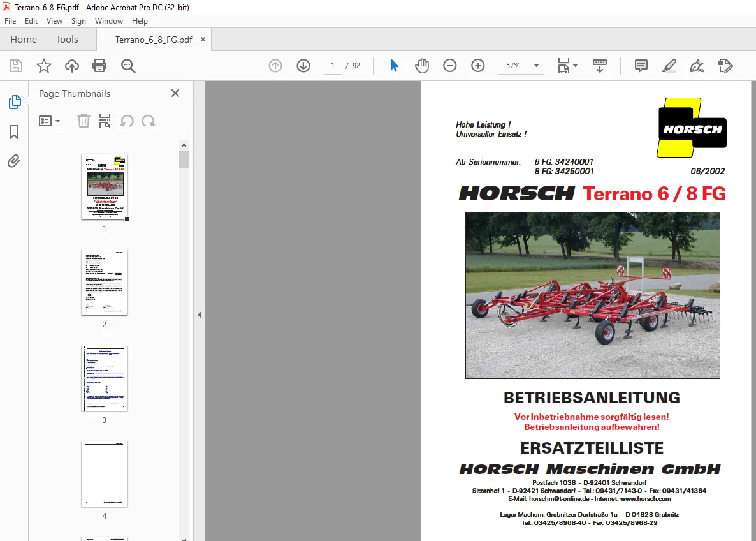756x541 pixels.
Task: Add a comment note
Action: click(641, 66)
